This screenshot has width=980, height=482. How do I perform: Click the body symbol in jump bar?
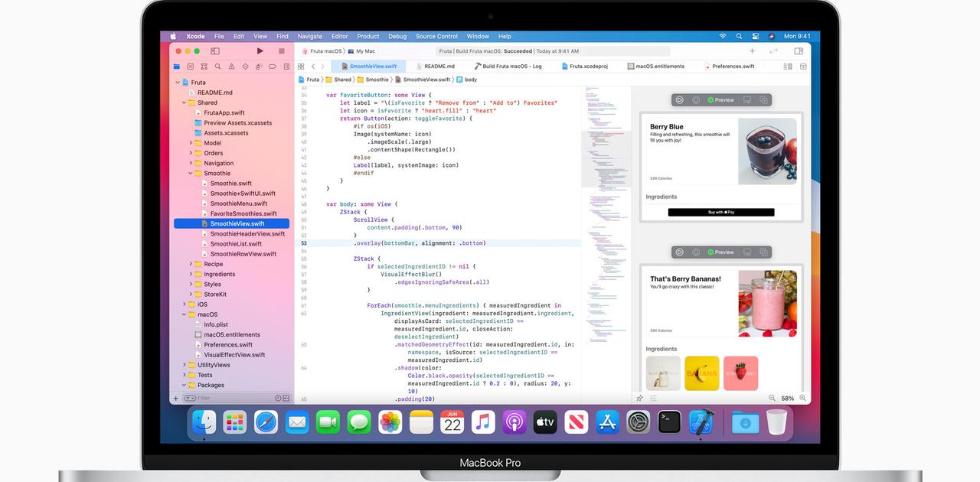coord(466,80)
